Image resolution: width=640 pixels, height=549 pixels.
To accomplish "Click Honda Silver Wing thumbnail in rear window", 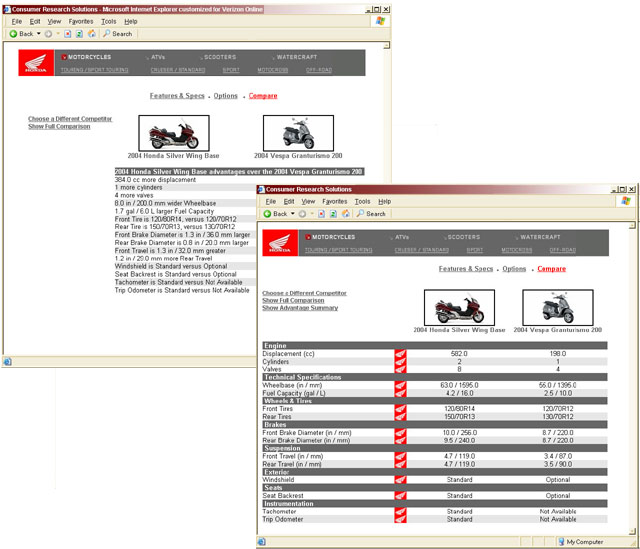I will [x=174, y=133].
